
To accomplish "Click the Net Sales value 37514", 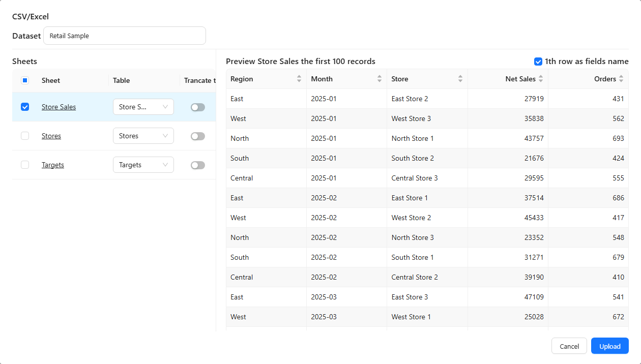I will coord(534,198).
